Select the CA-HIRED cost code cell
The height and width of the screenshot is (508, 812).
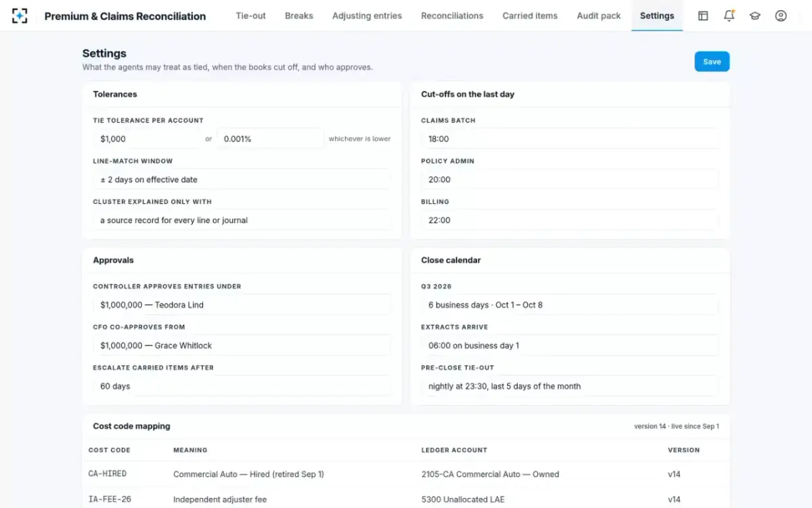(x=108, y=474)
